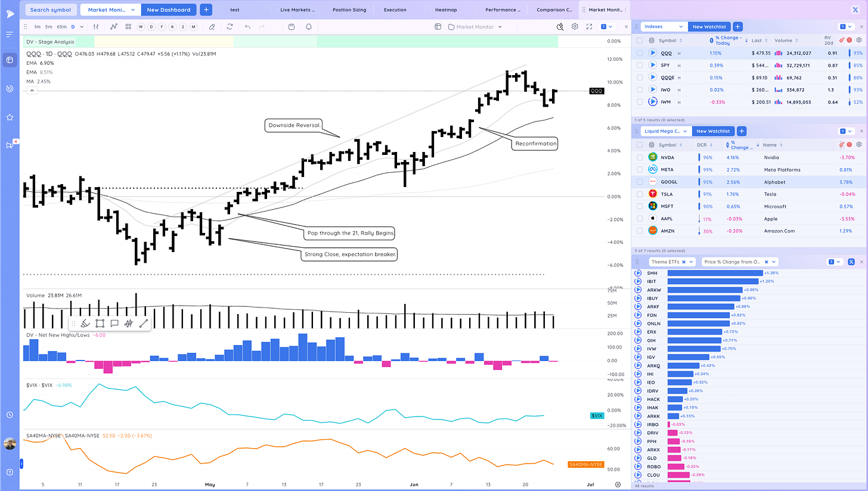
Task: Open the Indexes watchlist dropdown
Action: [x=664, y=27]
